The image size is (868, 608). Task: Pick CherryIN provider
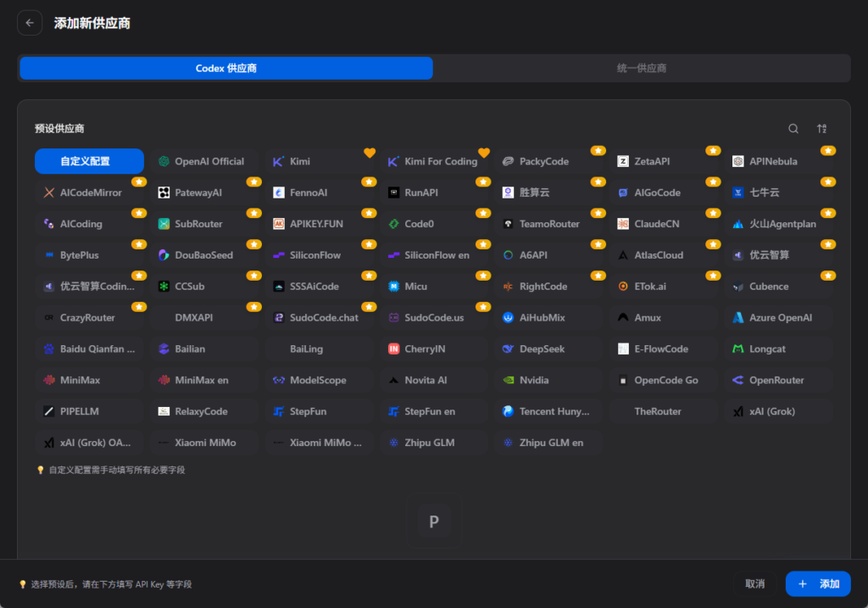coord(434,349)
